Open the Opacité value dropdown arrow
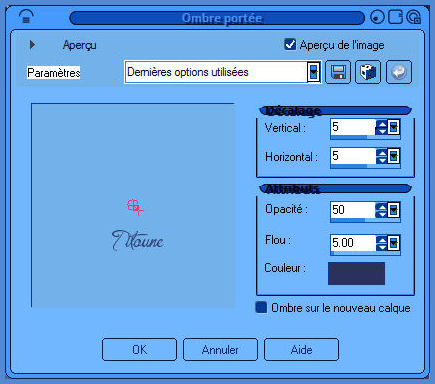The width and height of the screenshot is (435, 384). click(x=394, y=210)
